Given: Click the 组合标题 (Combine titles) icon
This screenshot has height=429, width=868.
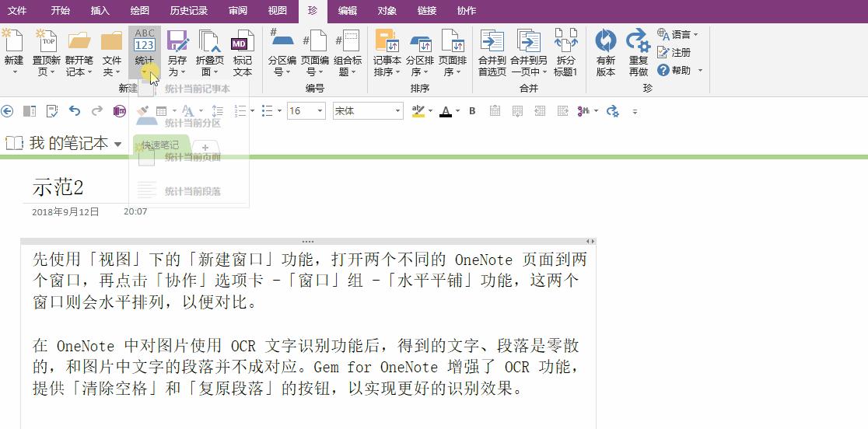Looking at the screenshot, I should tap(348, 40).
